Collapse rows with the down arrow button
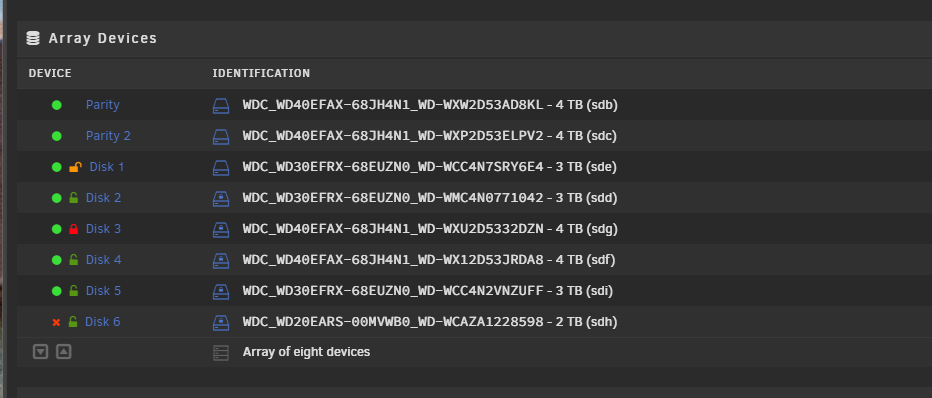Viewport: 932px width, 398px height. (x=40, y=352)
